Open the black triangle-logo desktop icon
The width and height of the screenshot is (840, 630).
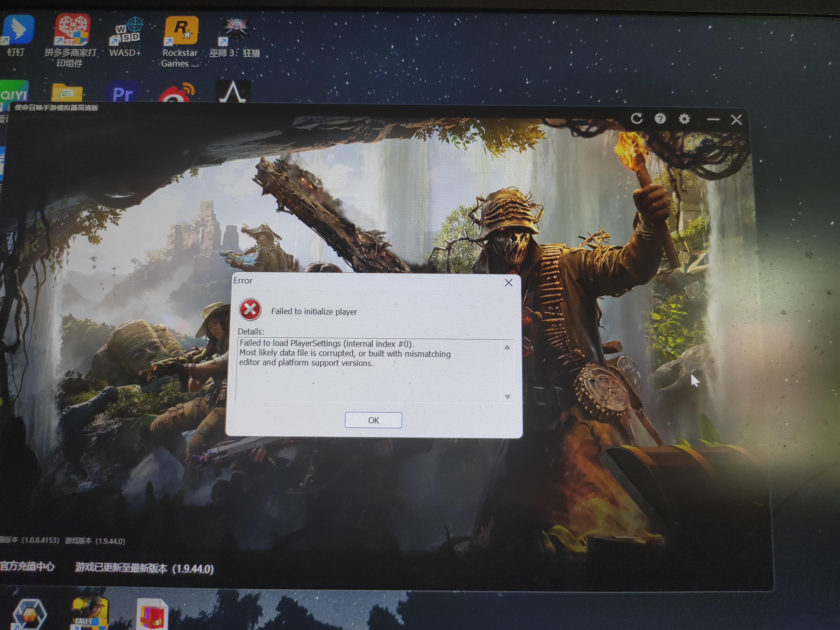(233, 91)
